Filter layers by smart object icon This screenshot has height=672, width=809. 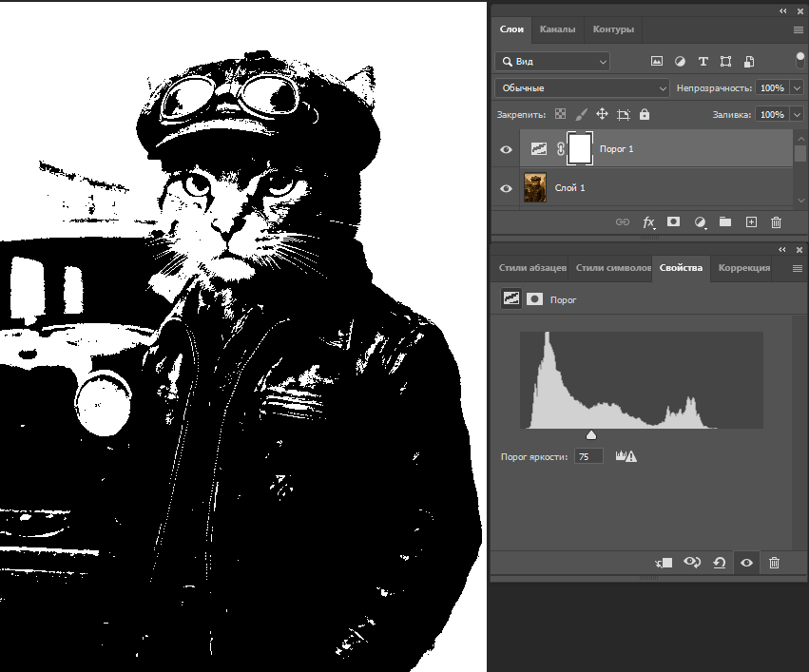(749, 62)
